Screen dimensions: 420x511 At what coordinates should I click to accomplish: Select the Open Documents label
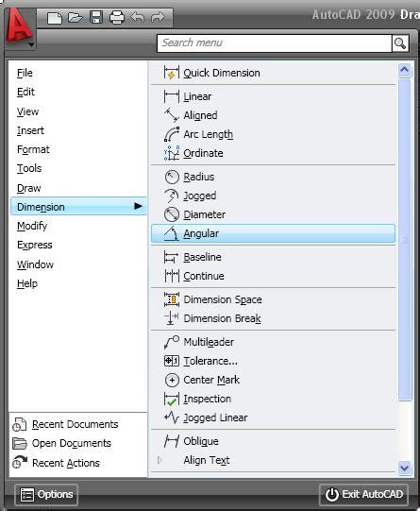click(x=72, y=444)
